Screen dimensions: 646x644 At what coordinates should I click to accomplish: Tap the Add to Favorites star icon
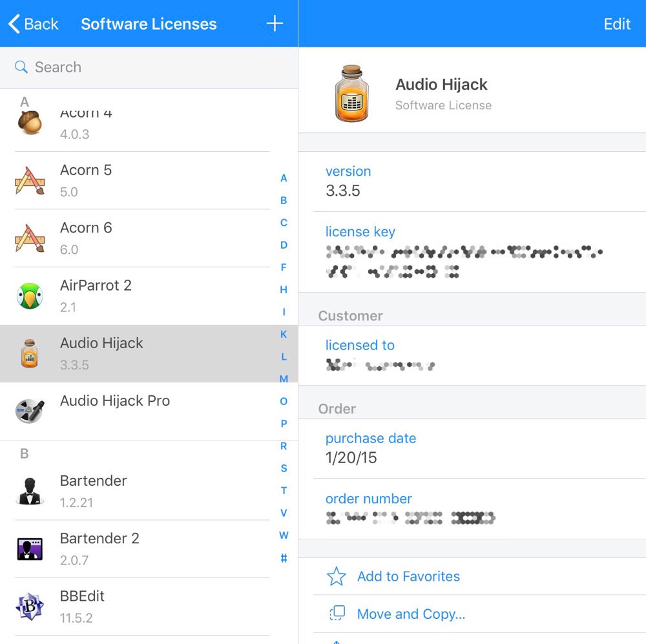point(337,576)
